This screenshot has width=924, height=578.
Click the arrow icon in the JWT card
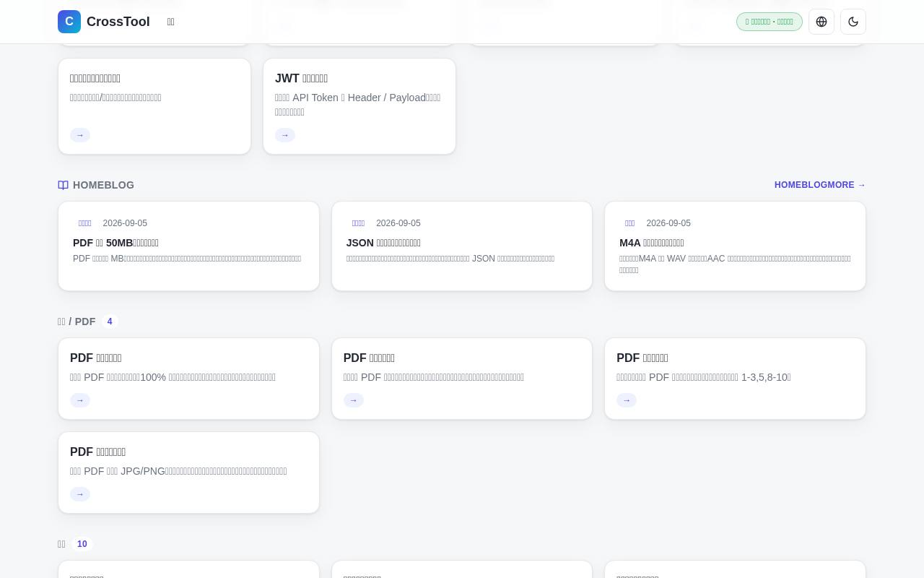(285, 135)
